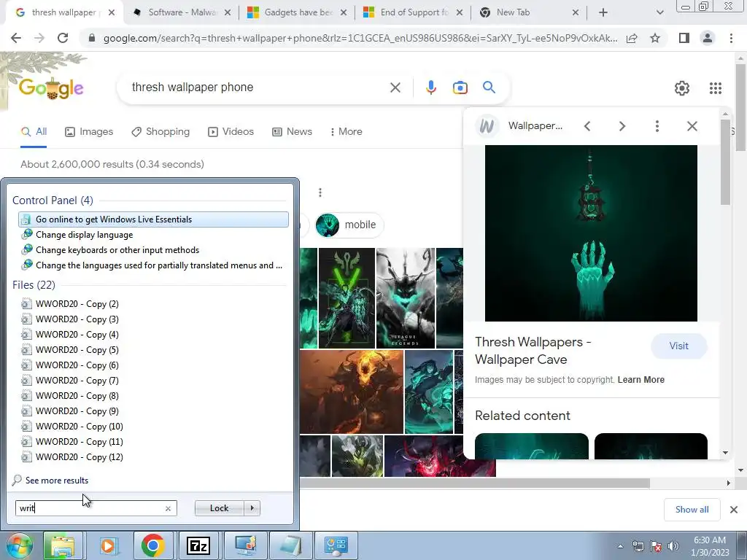Show hidden tray icons arrow
The height and width of the screenshot is (560, 747).
[620, 546]
